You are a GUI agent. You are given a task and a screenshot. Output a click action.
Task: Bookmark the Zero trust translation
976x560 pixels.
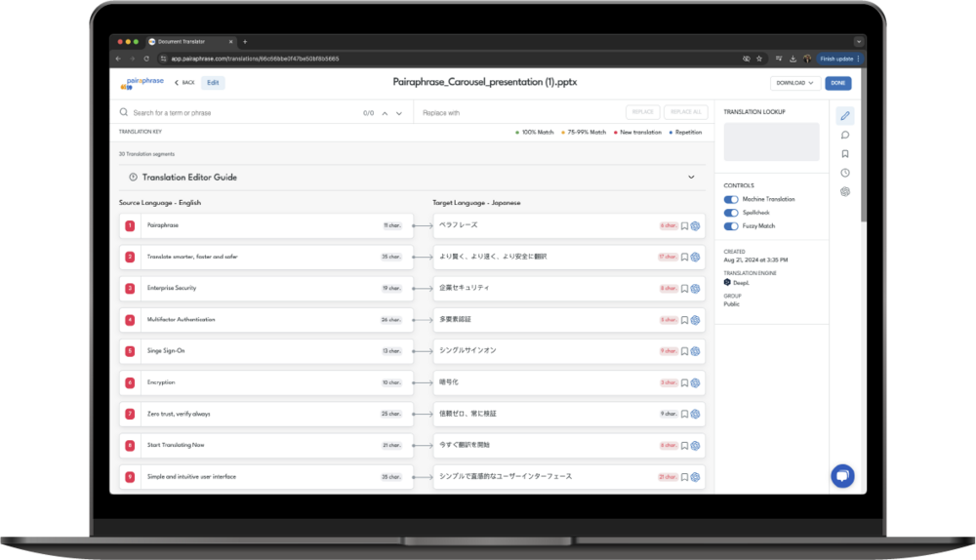(684, 414)
